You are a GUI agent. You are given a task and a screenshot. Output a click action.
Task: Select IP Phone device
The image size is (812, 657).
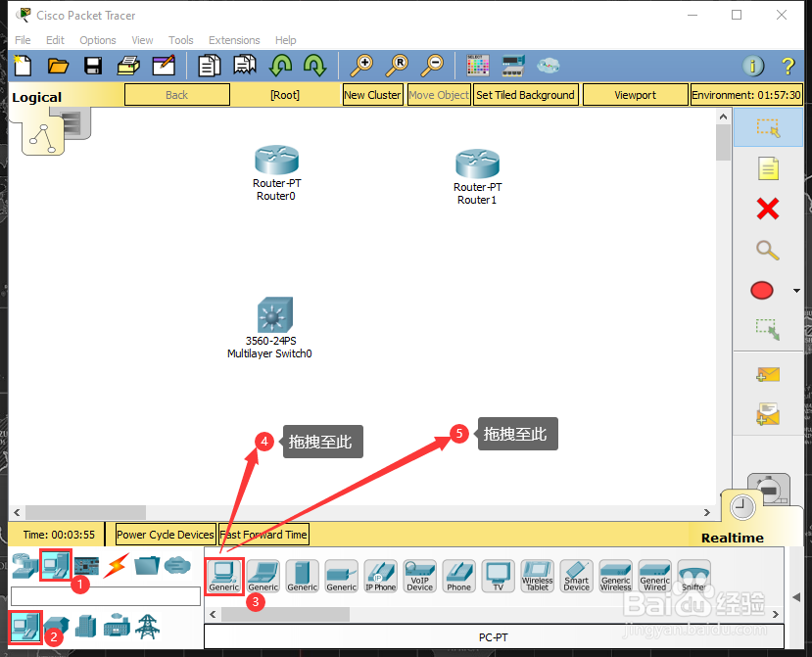point(381,576)
